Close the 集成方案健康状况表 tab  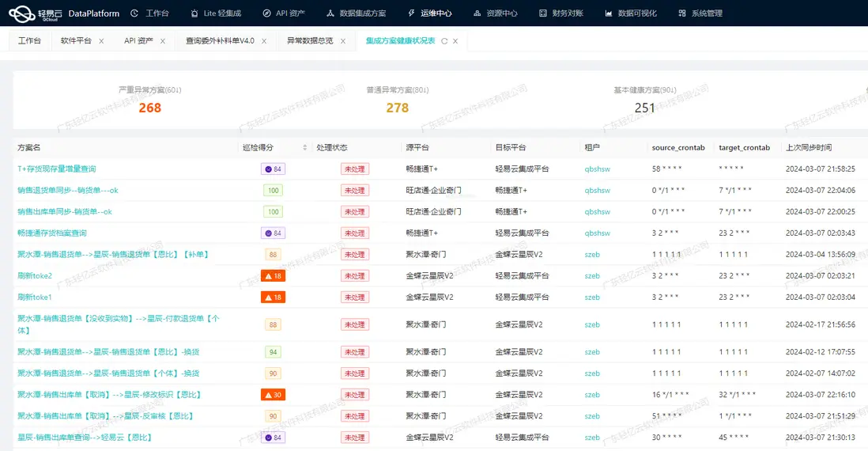click(455, 41)
